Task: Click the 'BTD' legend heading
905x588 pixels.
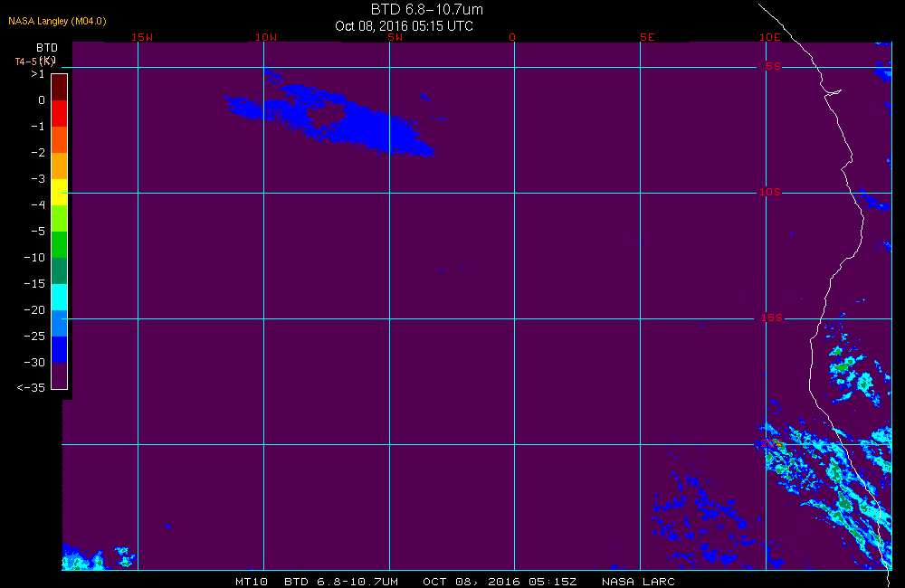Action: coord(47,48)
